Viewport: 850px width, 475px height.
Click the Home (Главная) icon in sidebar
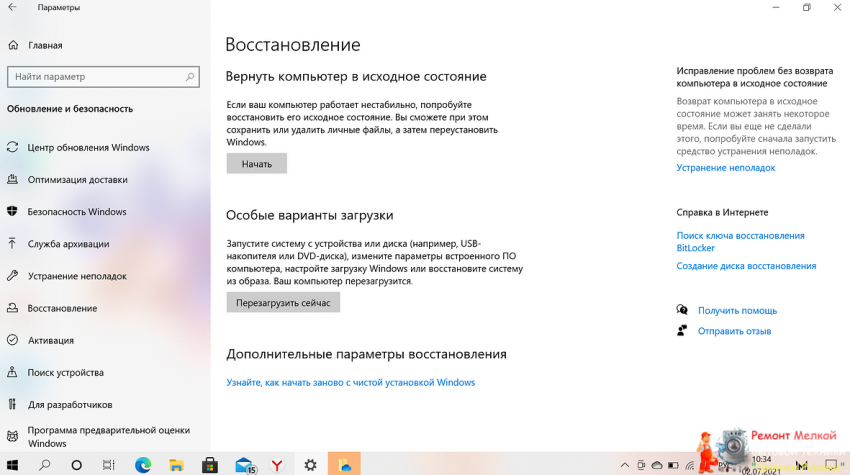[x=13, y=45]
